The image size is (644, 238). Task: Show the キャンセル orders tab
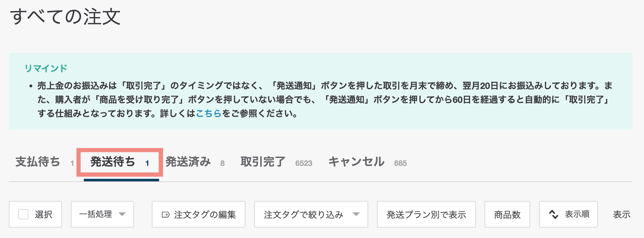356,162
